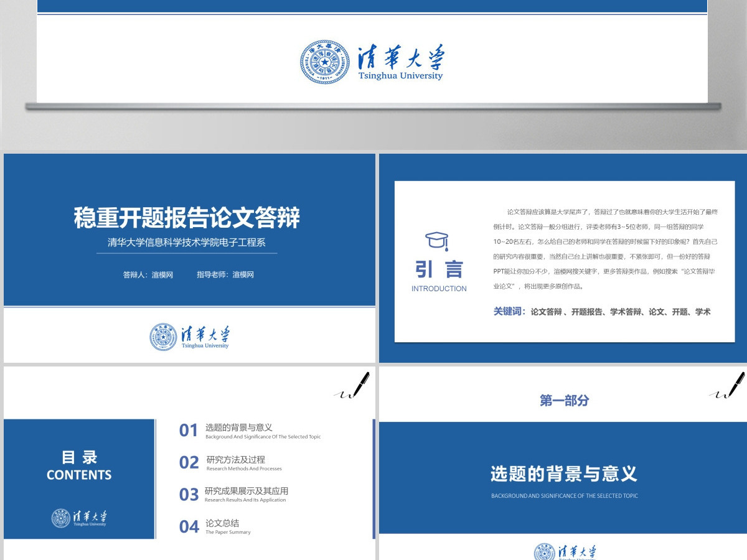Open the 目录 contents slide thumbnail
747x560 pixels.
tap(190, 463)
